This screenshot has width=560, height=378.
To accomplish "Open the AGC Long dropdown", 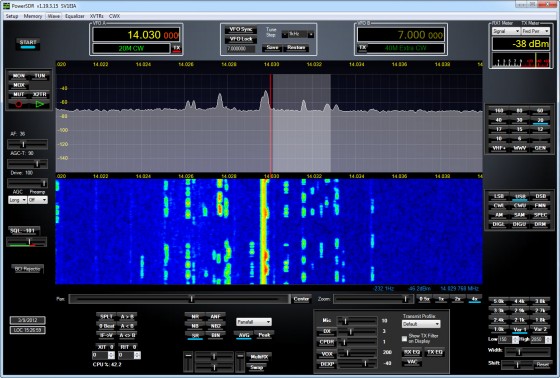I will click(x=17, y=200).
